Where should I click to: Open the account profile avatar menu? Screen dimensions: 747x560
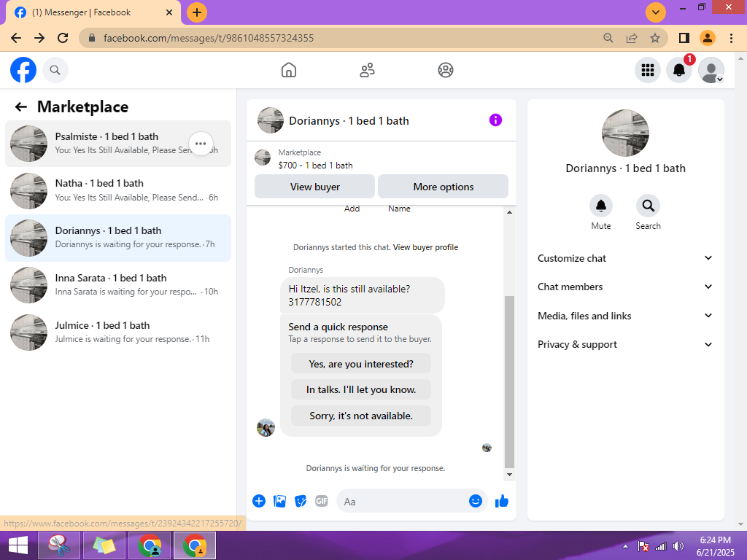[711, 70]
